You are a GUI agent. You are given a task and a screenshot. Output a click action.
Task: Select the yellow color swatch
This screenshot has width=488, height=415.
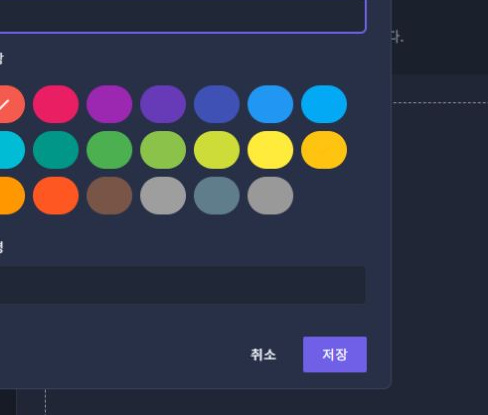pyautogui.click(x=270, y=150)
